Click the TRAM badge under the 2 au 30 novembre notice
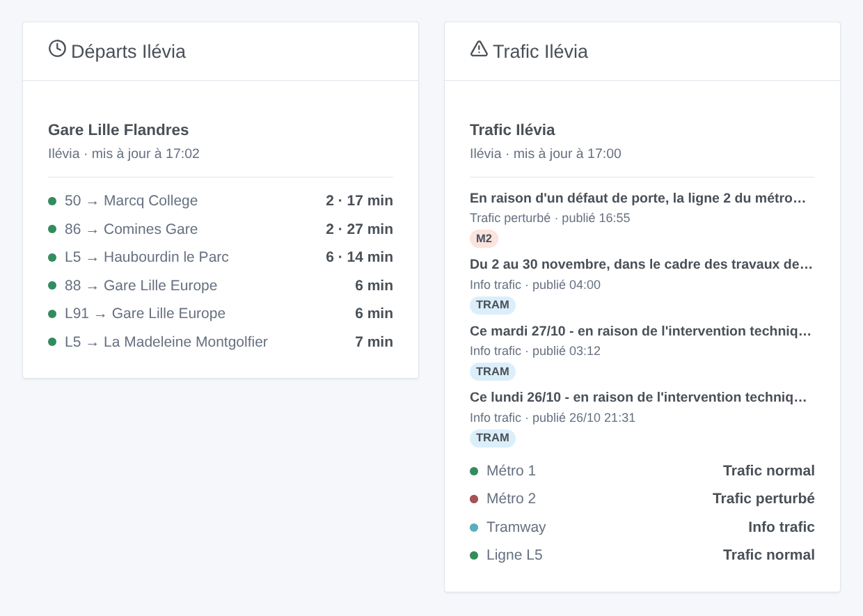Viewport: 863px width, 616px height. [493, 305]
